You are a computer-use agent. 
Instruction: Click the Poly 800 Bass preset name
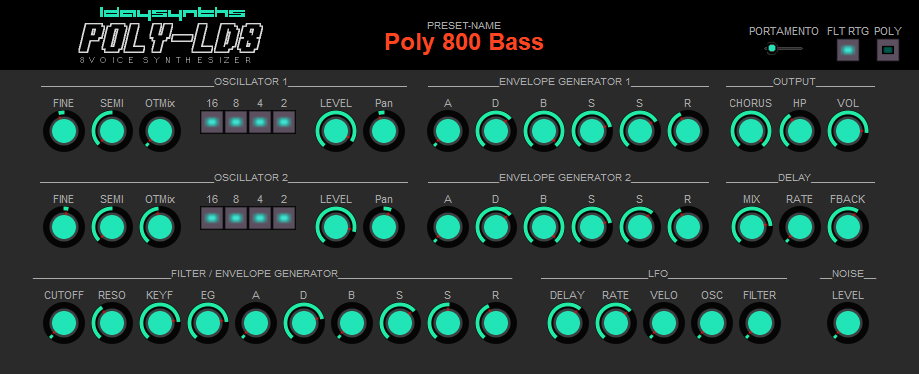(x=464, y=42)
